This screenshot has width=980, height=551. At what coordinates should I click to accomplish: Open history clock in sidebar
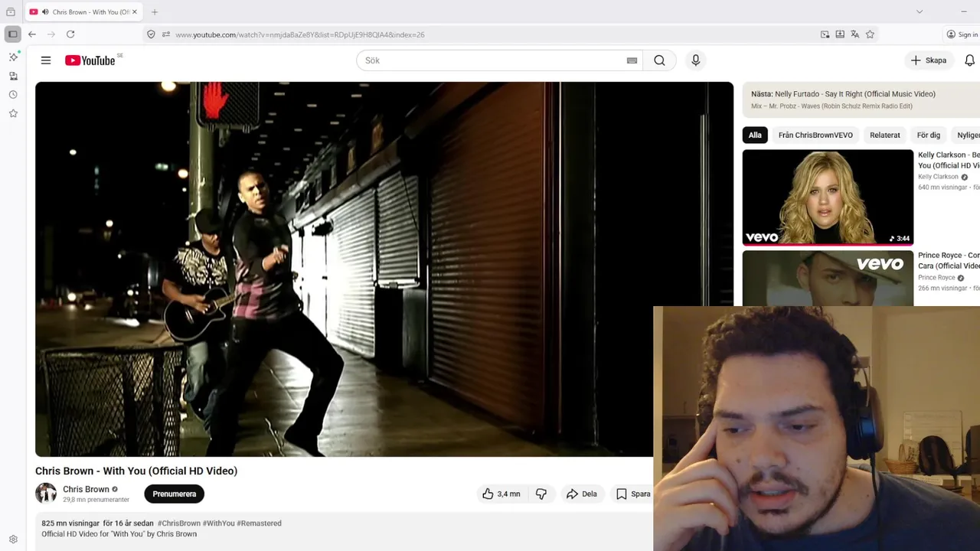(x=13, y=95)
